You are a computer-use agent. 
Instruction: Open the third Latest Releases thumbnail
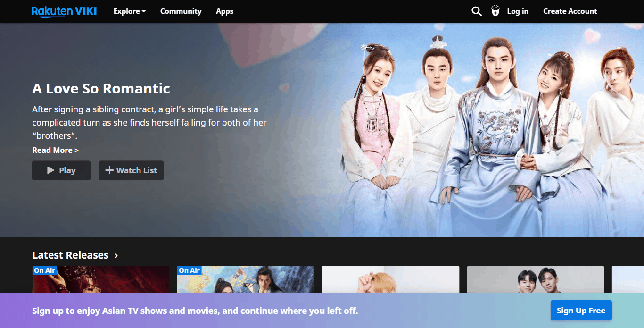pyautogui.click(x=390, y=279)
